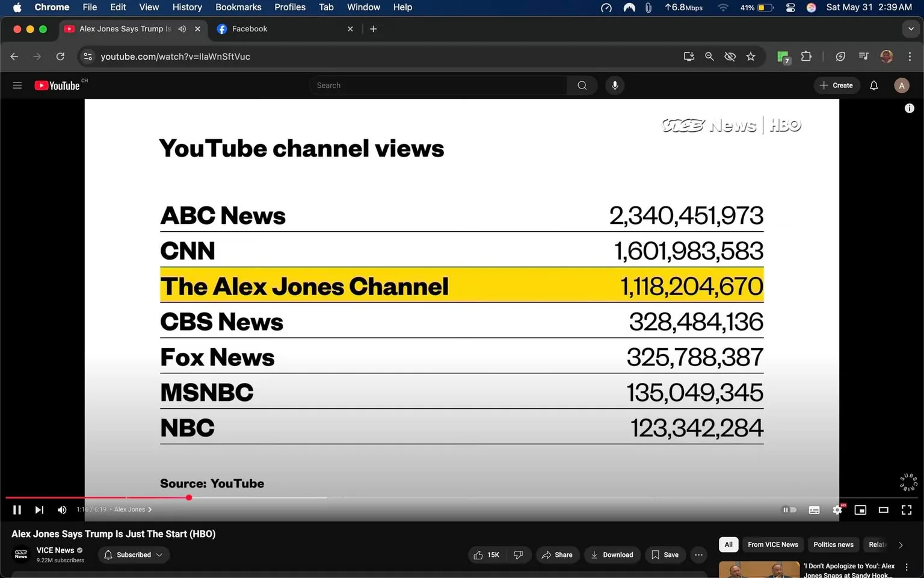Click the notifications bell
Image resolution: width=924 pixels, height=578 pixels.
tap(873, 85)
